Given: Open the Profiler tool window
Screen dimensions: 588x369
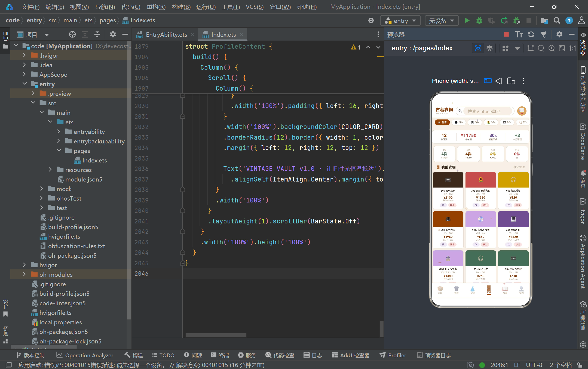Looking at the screenshot, I should [393, 355].
